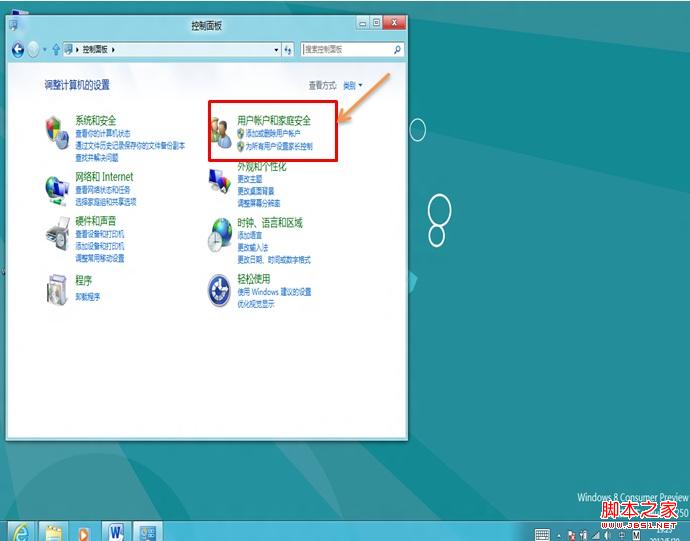The width and height of the screenshot is (690, 541).
Task: Switch to Word on the taskbar
Action: point(116,532)
